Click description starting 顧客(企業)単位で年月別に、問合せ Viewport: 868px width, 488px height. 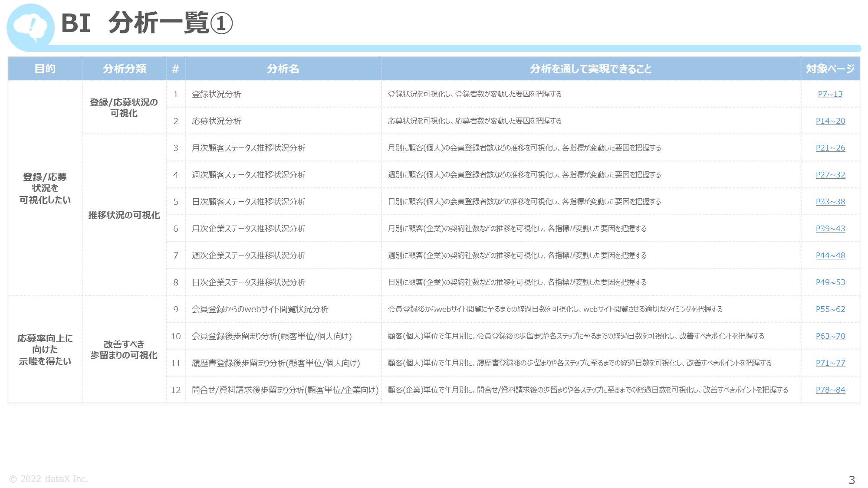(x=588, y=390)
